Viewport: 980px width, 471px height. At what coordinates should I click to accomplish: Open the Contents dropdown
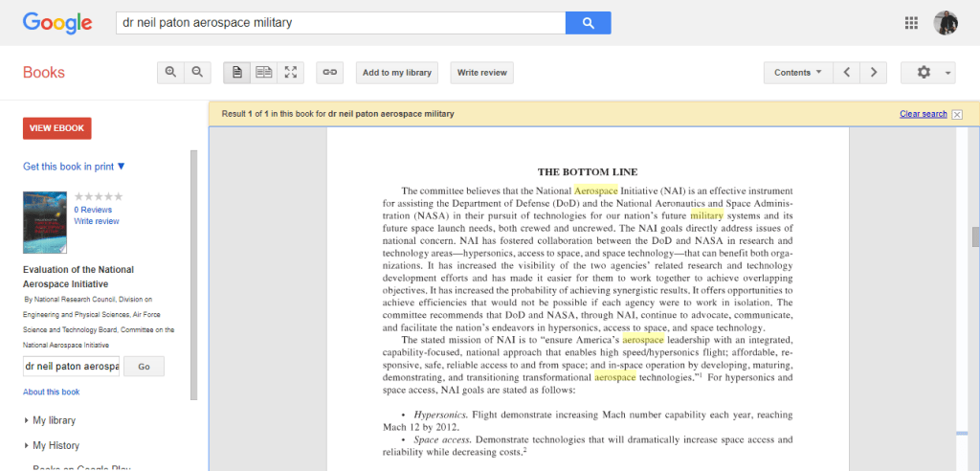click(x=797, y=73)
